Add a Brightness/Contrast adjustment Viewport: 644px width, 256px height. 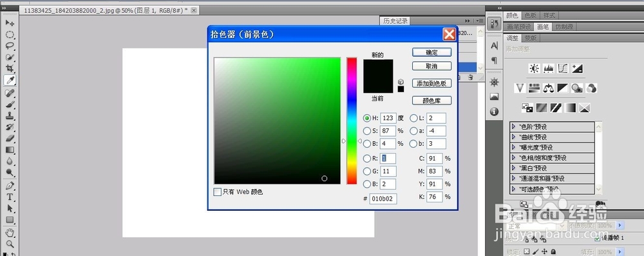coord(534,68)
